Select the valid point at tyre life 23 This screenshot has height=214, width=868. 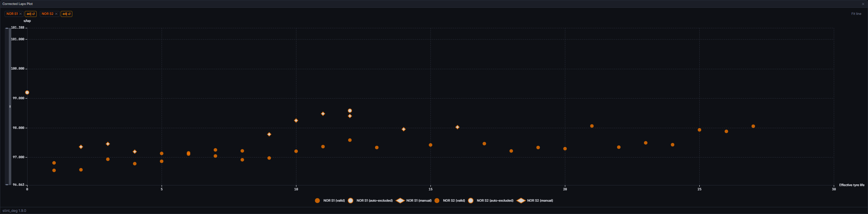(646, 143)
